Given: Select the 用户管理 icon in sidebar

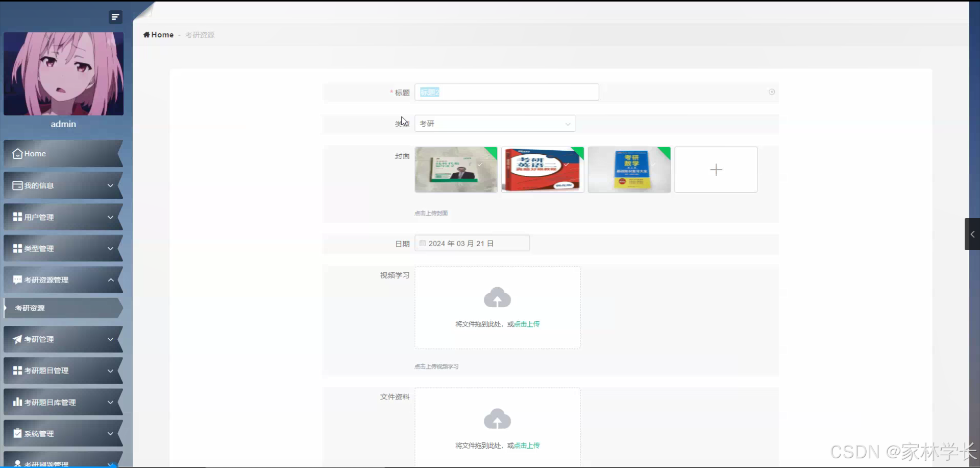Looking at the screenshot, I should pyautogui.click(x=17, y=217).
